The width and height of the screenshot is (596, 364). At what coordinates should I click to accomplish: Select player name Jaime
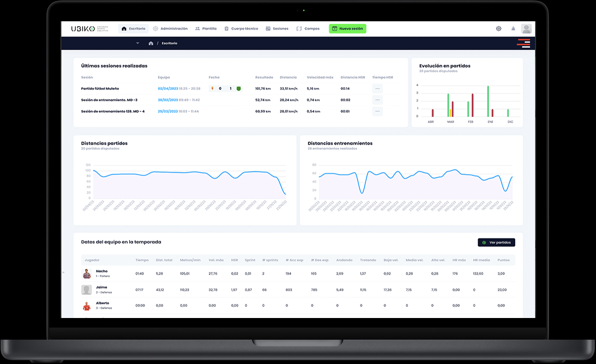pyautogui.click(x=101, y=287)
